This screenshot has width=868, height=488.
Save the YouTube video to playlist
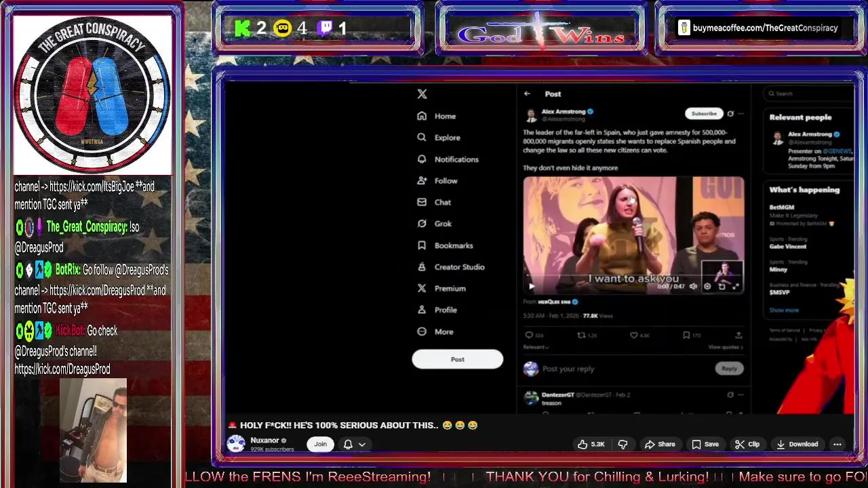click(x=705, y=445)
